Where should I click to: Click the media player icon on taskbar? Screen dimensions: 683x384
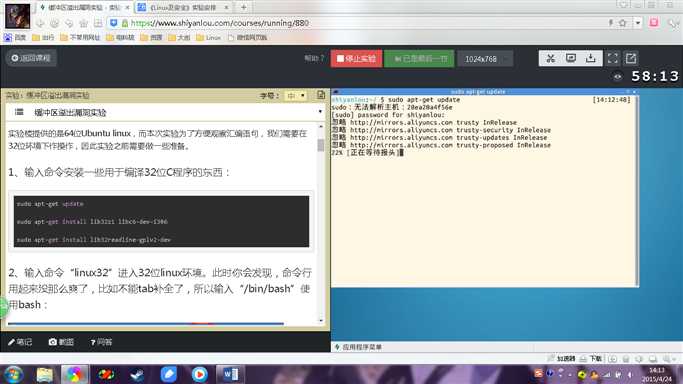pyautogui.click(x=199, y=375)
